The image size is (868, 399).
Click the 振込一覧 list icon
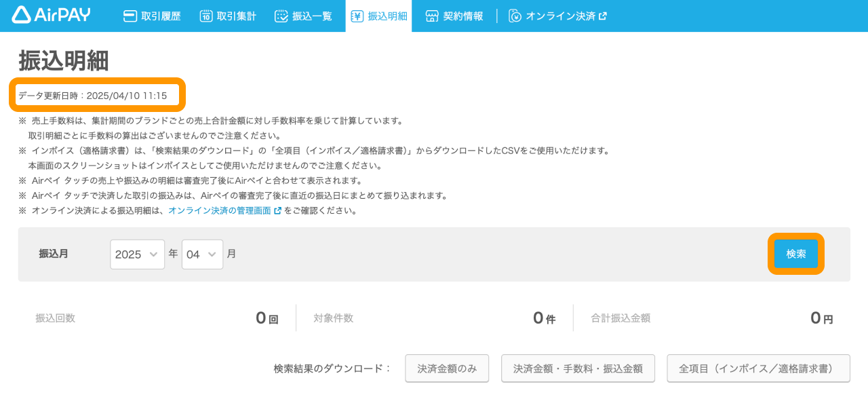tap(281, 16)
